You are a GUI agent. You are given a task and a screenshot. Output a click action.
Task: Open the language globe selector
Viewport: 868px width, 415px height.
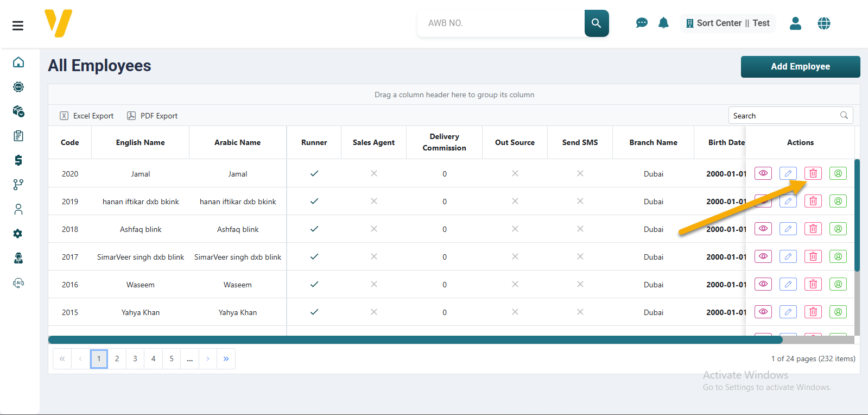point(823,23)
